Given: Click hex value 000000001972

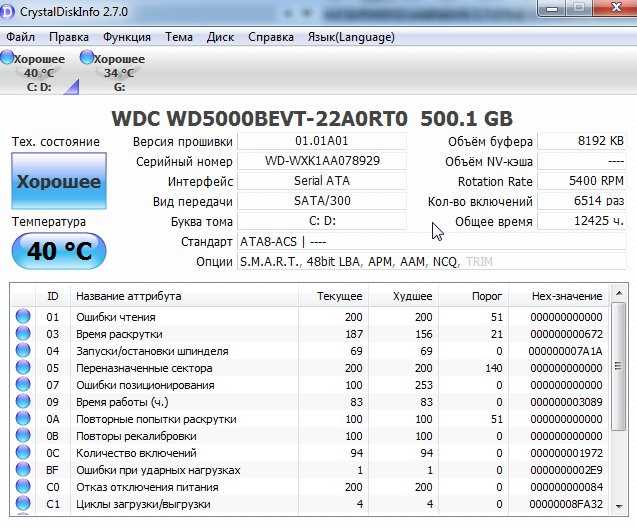Looking at the screenshot, I should 566,453.
